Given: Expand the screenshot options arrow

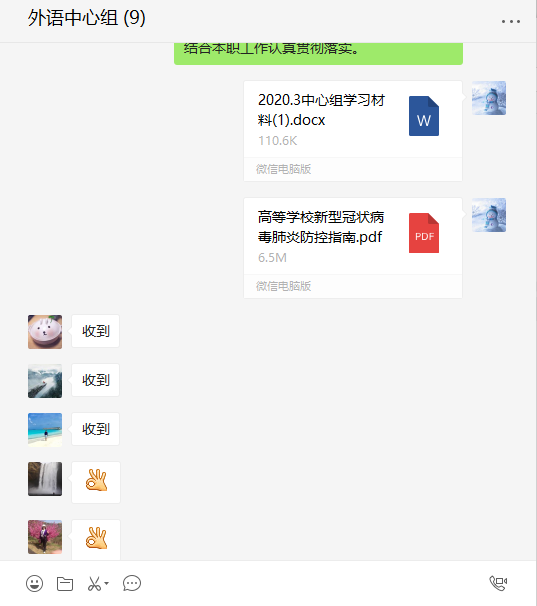Looking at the screenshot, I should point(107,583).
